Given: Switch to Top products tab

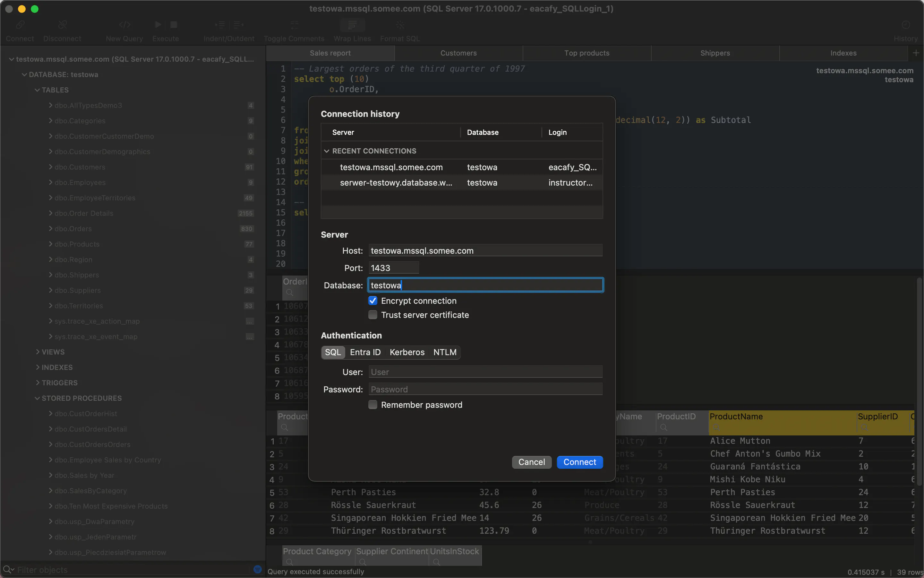Looking at the screenshot, I should tap(587, 53).
